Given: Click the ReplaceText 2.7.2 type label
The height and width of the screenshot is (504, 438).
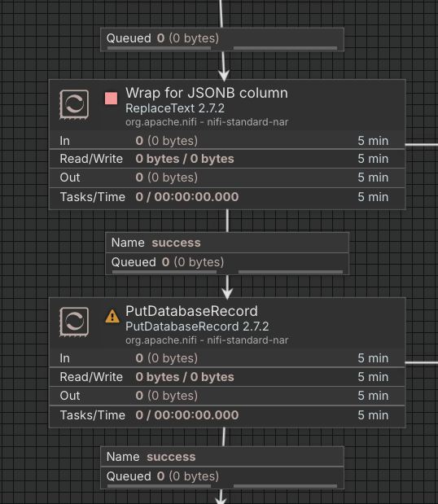Looking at the screenshot, I should coord(175,108).
